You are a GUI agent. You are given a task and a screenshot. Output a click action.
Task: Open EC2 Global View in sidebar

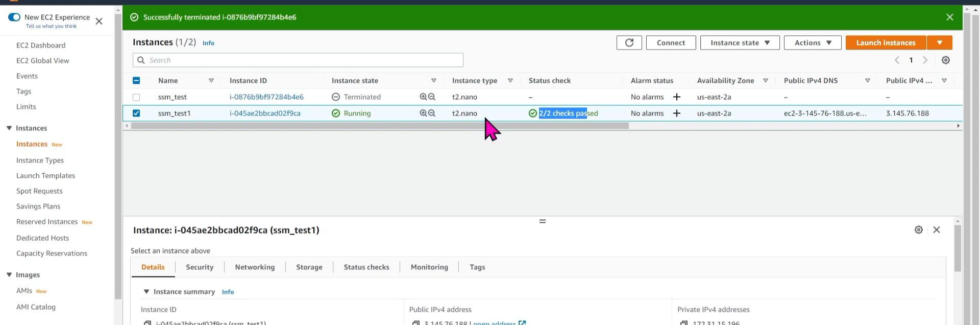(43, 61)
